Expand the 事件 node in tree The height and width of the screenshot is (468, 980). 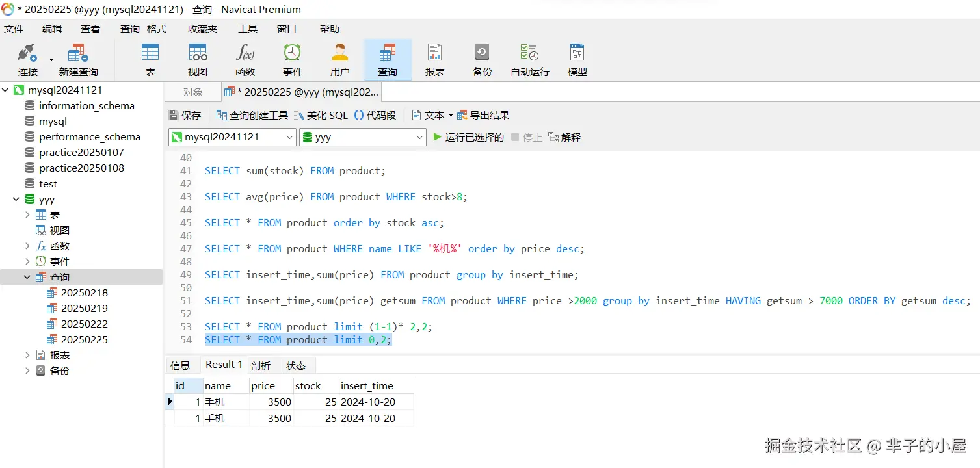point(27,261)
